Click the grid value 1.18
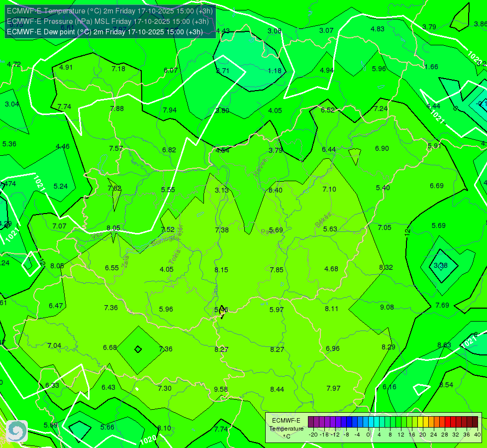 click(275, 71)
